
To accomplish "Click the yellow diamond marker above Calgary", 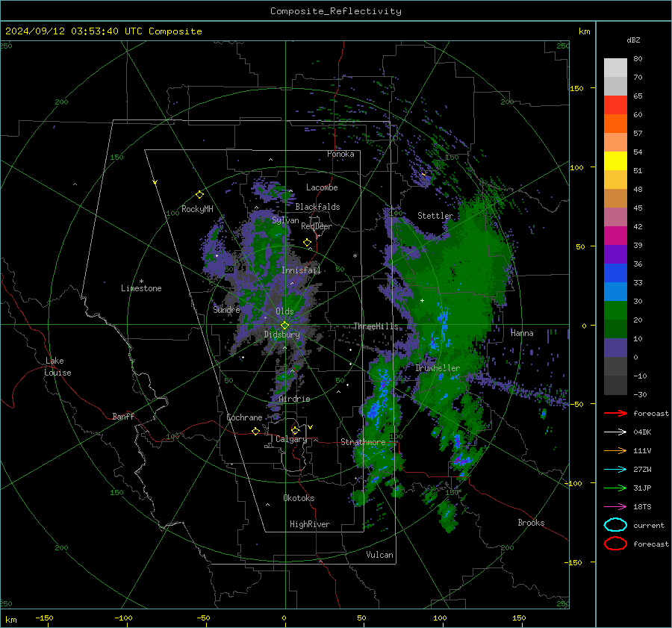I will pos(295,430).
